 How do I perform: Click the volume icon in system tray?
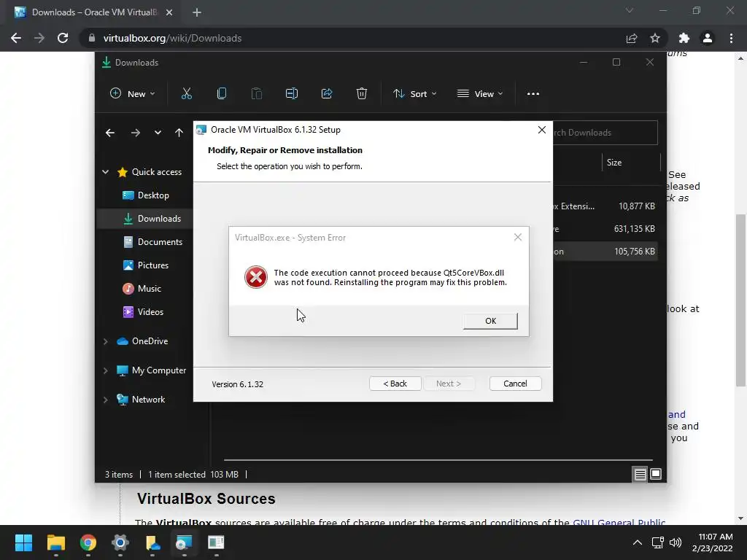click(675, 542)
